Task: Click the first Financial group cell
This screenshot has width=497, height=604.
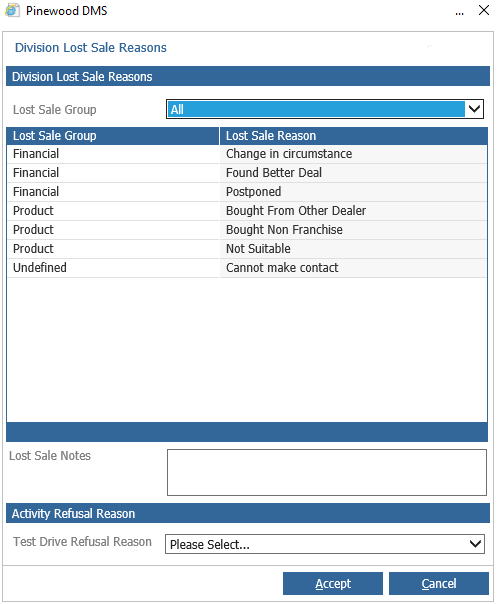Action: 113,154
